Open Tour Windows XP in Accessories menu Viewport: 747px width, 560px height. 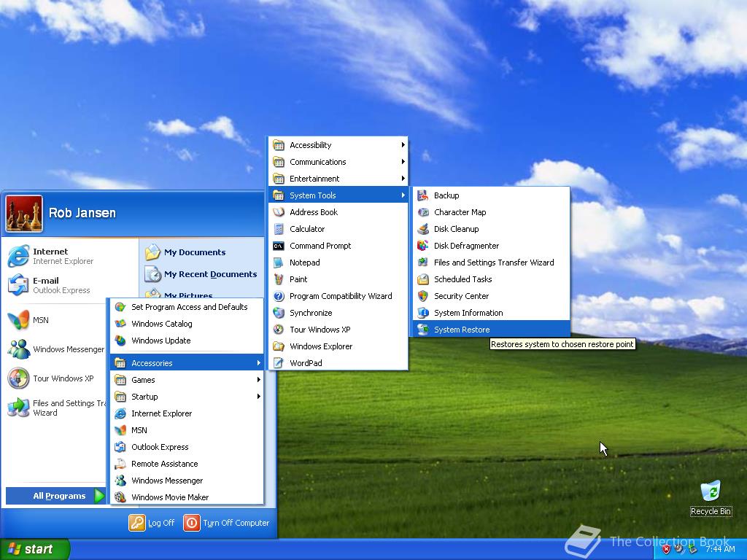(x=338, y=330)
